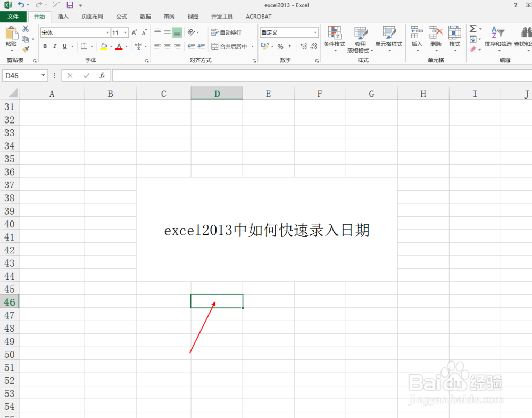The width and height of the screenshot is (532, 418).
Task: Switch to the Insert (插入) tab
Action: click(63, 17)
